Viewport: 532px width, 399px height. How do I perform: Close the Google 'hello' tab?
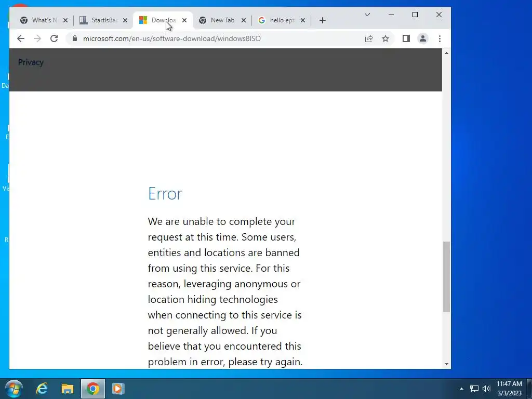(303, 20)
